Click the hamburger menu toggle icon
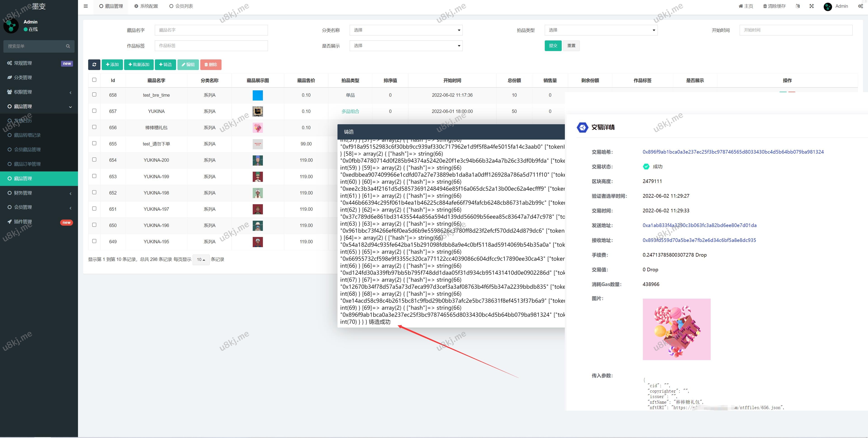Viewport: 868px width, 438px height. tap(86, 6)
